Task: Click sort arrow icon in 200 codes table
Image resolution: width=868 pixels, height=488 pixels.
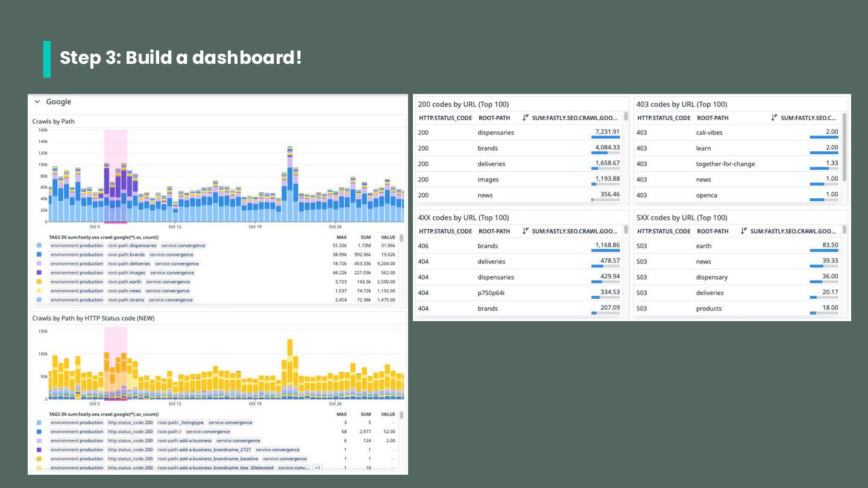Action: coord(526,118)
